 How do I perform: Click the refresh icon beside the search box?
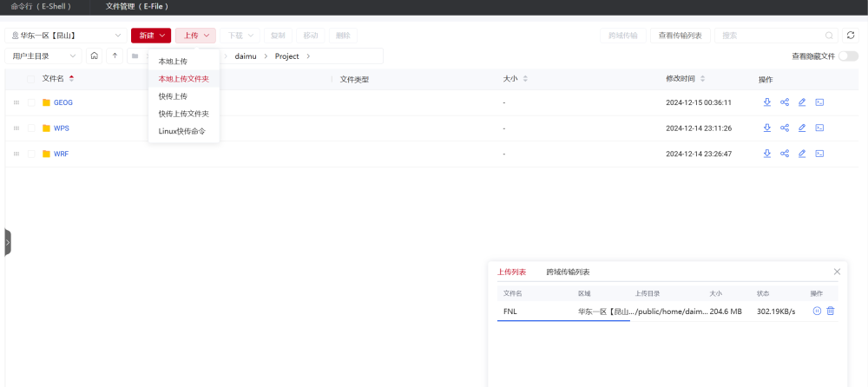pyautogui.click(x=851, y=36)
